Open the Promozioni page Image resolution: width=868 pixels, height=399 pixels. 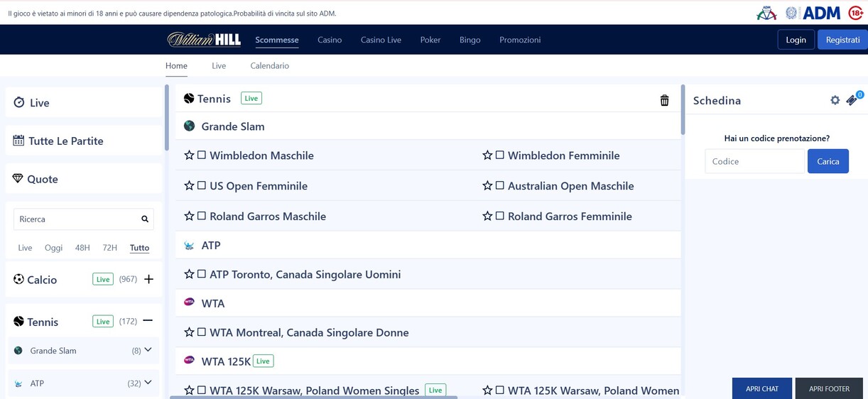[520, 40]
